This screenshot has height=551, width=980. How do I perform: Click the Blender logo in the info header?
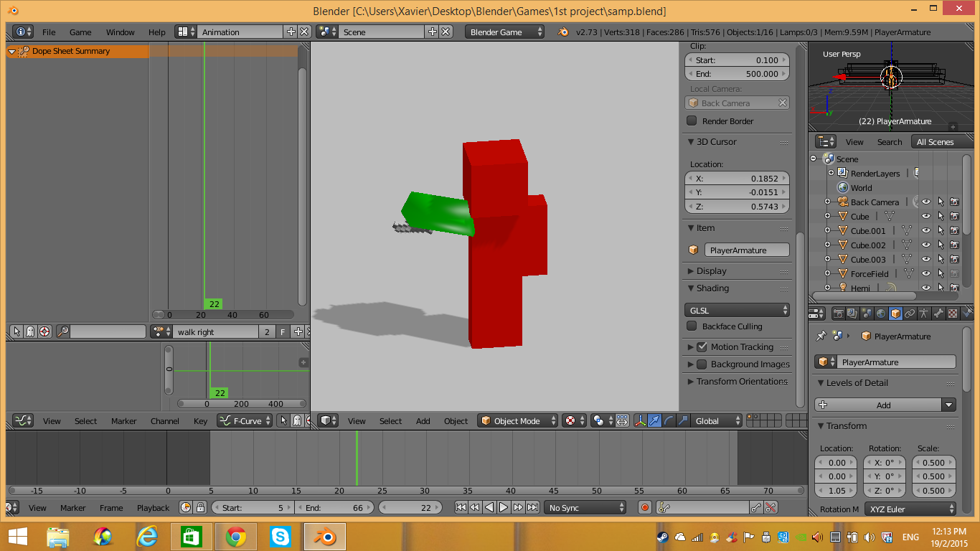(563, 32)
